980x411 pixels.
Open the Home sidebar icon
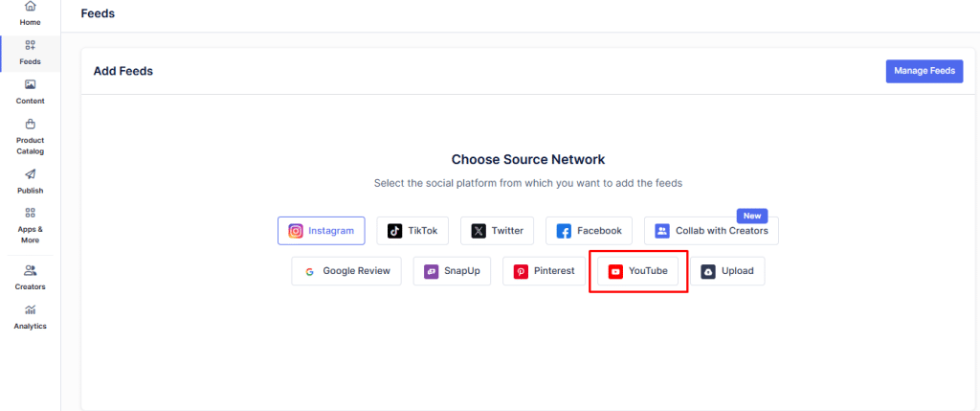[x=30, y=7]
